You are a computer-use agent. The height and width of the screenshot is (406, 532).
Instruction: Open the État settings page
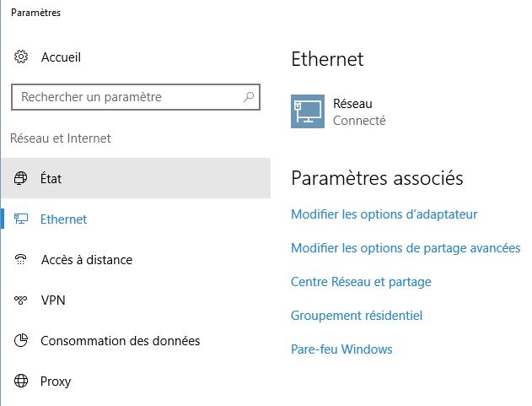51,179
